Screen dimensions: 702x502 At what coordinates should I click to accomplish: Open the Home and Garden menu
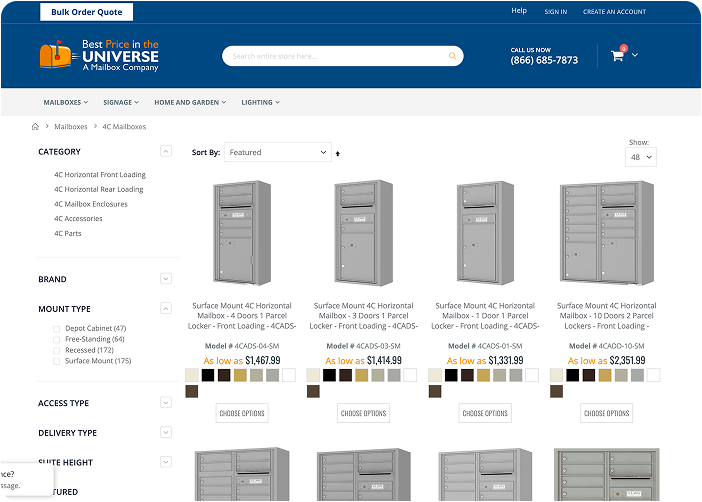coord(190,102)
